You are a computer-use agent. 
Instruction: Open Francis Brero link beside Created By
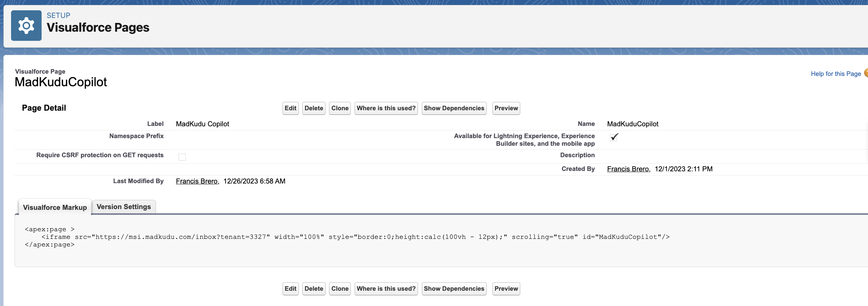pos(628,169)
